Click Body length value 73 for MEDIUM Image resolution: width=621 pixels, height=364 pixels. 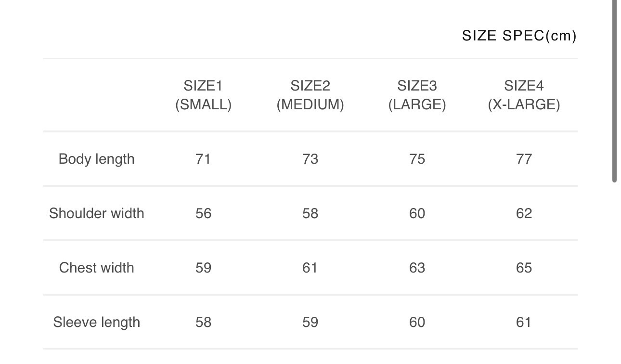310,159
